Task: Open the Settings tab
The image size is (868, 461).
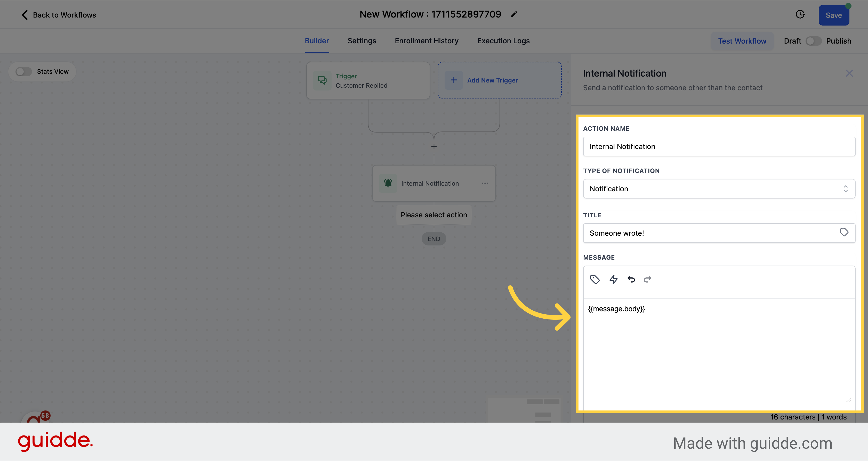Action: (x=361, y=41)
